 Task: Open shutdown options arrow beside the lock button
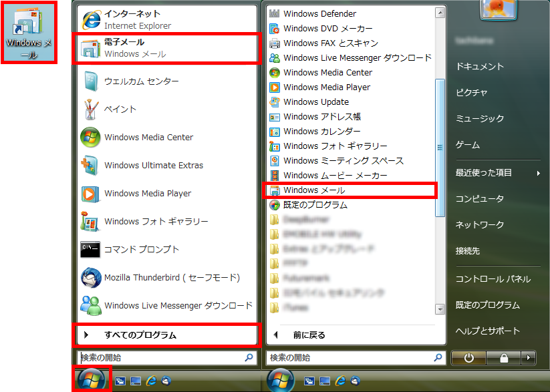[x=529, y=358]
